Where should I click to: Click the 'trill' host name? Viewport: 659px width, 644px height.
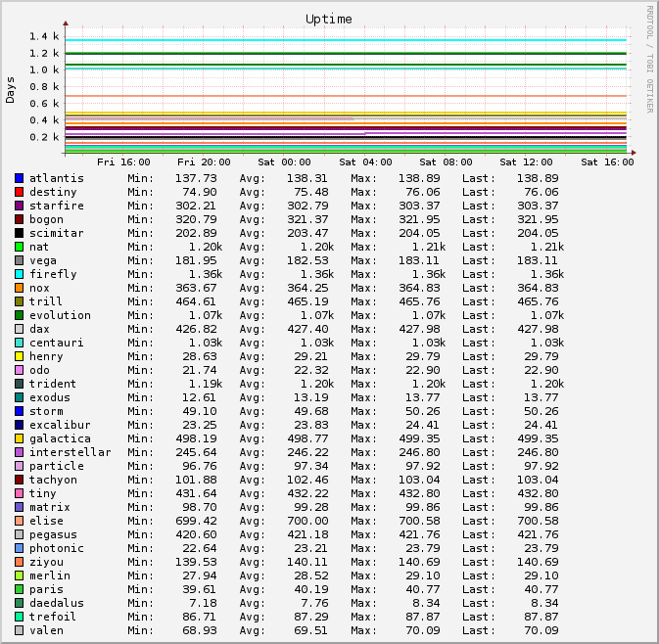[45, 301]
